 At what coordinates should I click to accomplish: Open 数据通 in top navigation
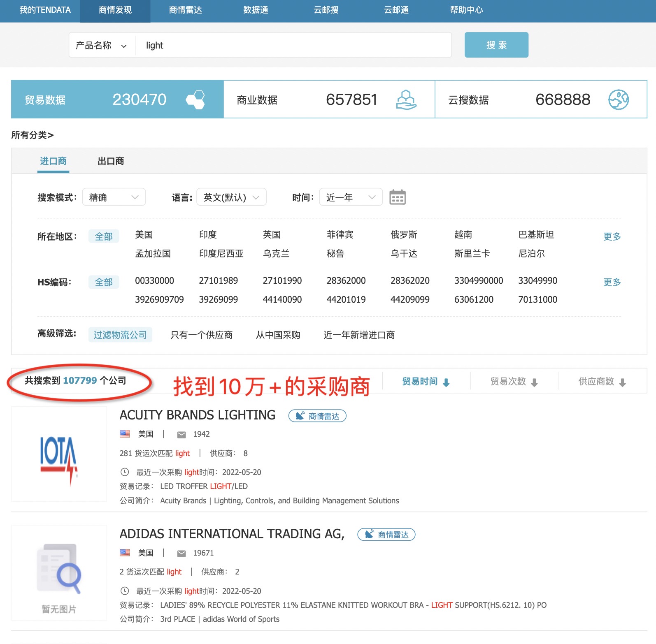click(x=256, y=10)
